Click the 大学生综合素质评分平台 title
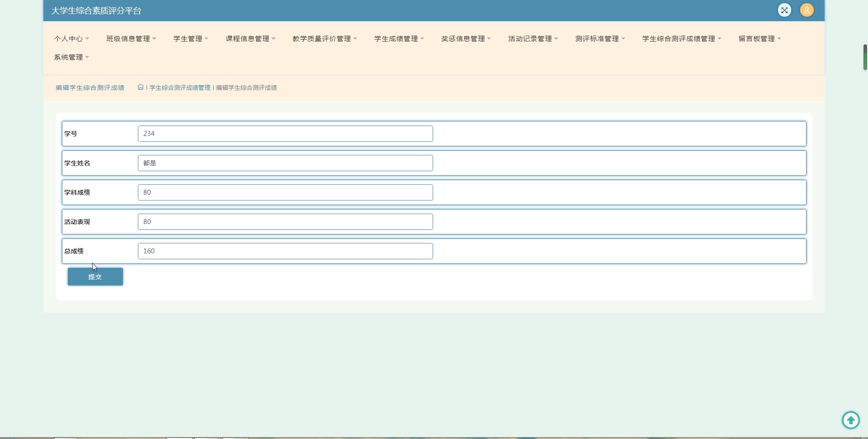This screenshot has height=439, width=868. tap(96, 11)
